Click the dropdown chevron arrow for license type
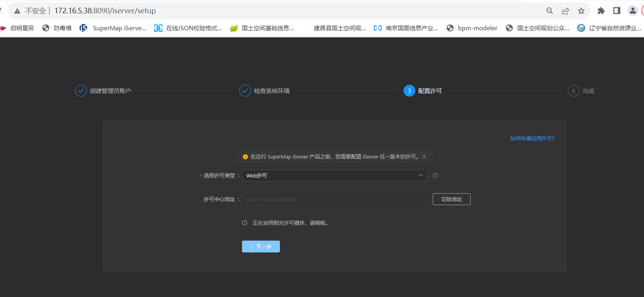 (420, 175)
